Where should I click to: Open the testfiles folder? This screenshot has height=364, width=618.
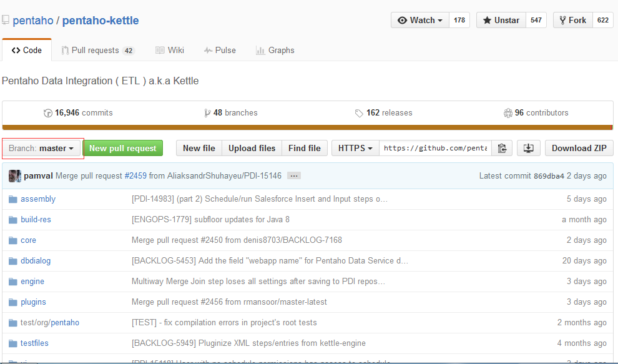pyautogui.click(x=34, y=343)
